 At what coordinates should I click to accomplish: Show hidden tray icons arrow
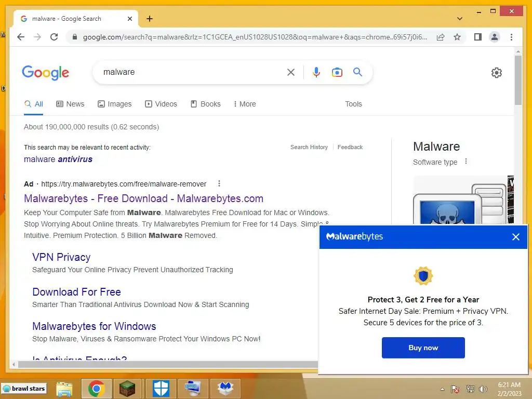click(x=442, y=389)
